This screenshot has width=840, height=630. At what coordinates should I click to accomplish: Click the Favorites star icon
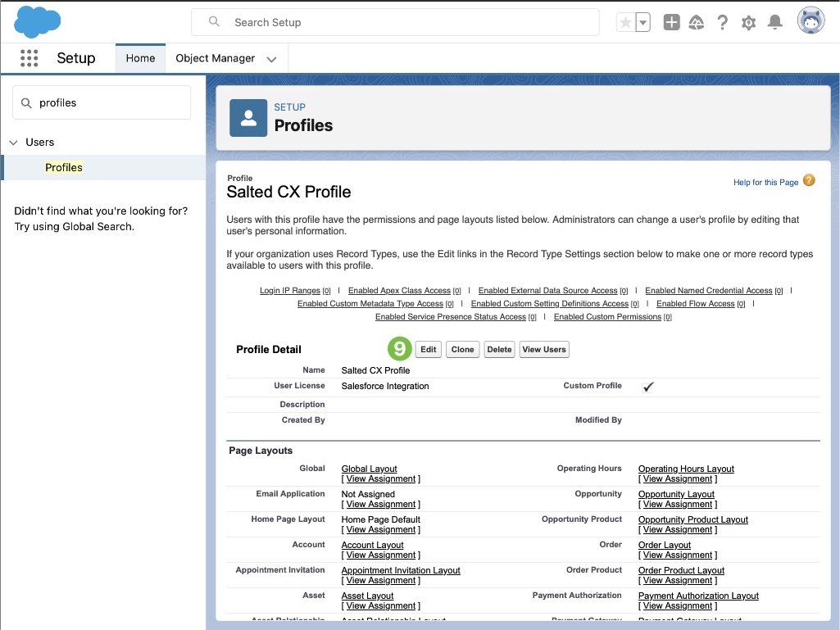click(625, 23)
